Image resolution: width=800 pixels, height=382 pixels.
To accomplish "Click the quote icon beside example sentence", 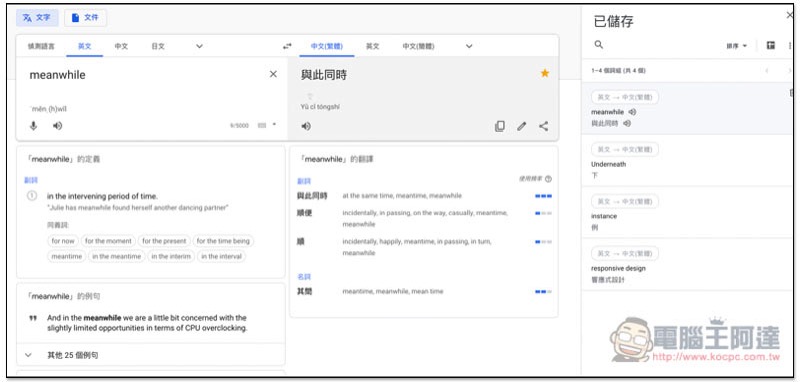I will point(33,318).
